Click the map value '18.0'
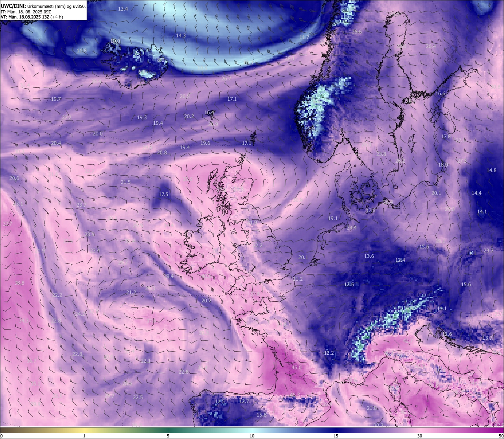The width and height of the screenshot is (504, 439). (x=443, y=165)
